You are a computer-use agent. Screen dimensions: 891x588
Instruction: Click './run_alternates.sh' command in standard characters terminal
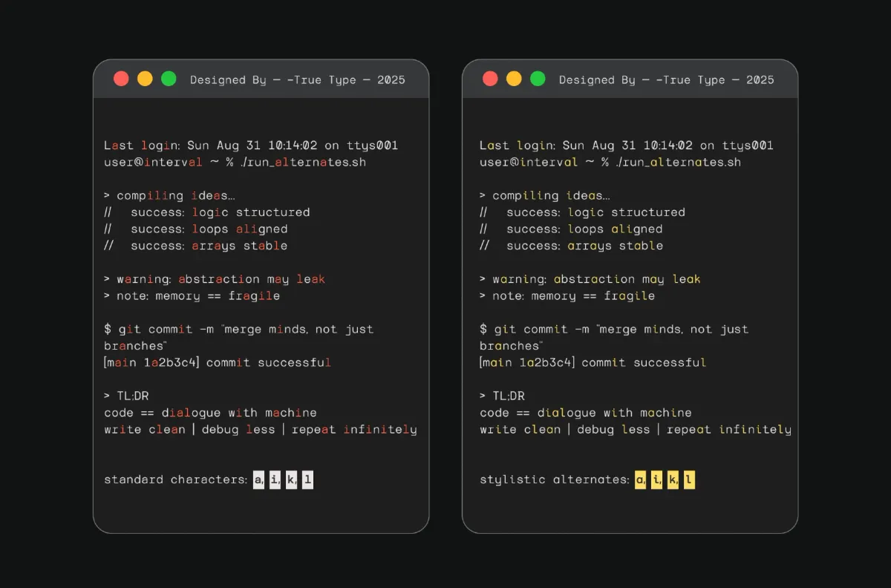coord(303,162)
